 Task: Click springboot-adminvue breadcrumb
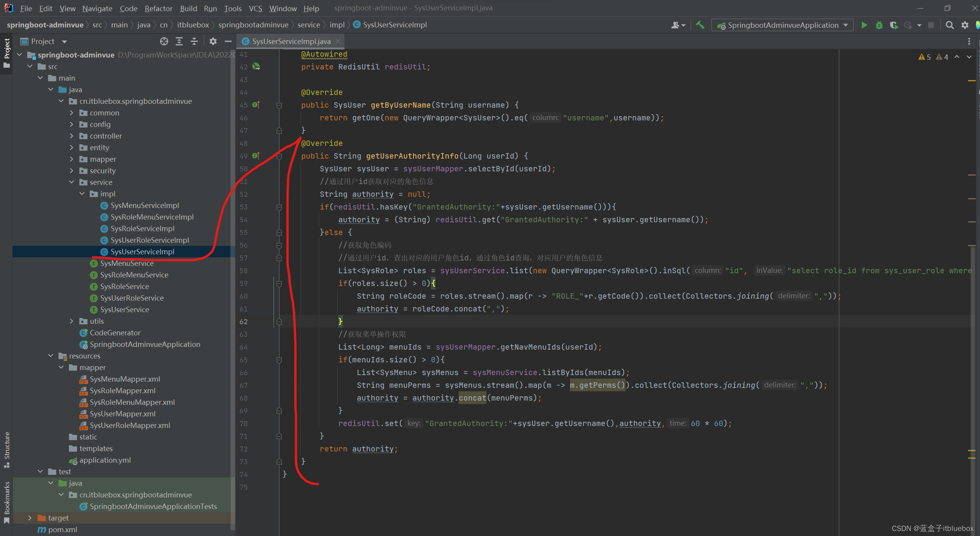[x=45, y=25]
